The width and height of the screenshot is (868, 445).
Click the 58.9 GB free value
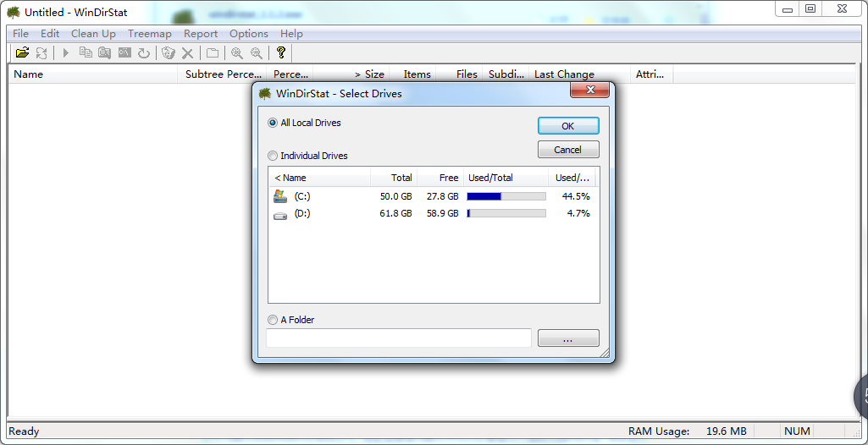[442, 213]
